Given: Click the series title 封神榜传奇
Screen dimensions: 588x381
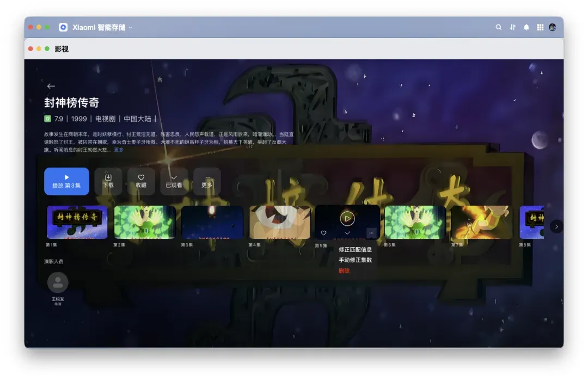Looking at the screenshot, I should click(72, 102).
